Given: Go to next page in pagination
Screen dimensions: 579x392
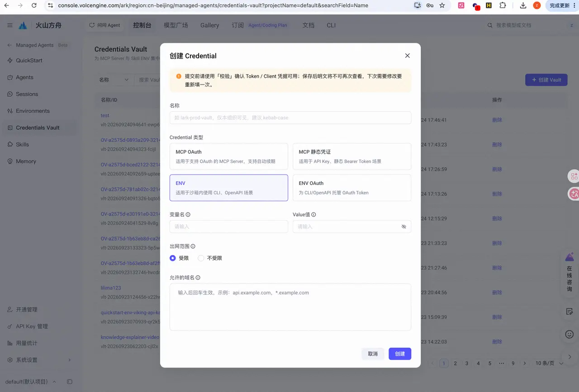Looking at the screenshot, I should (x=525, y=363).
